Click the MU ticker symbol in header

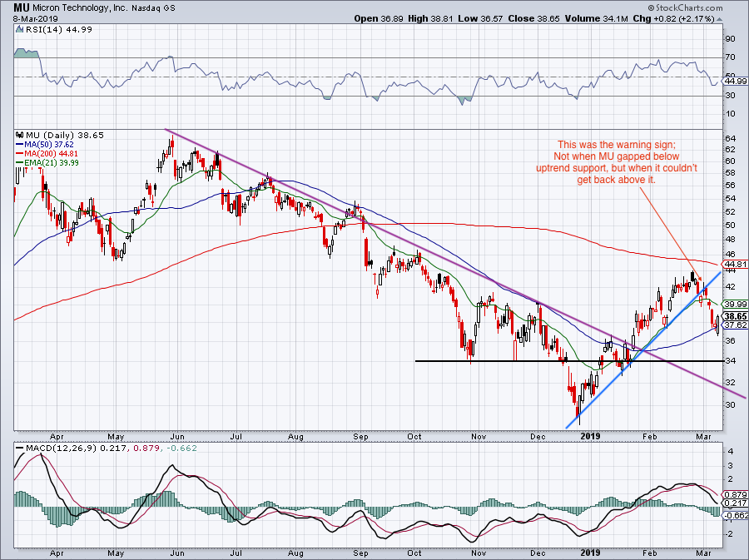pyautogui.click(x=21, y=7)
